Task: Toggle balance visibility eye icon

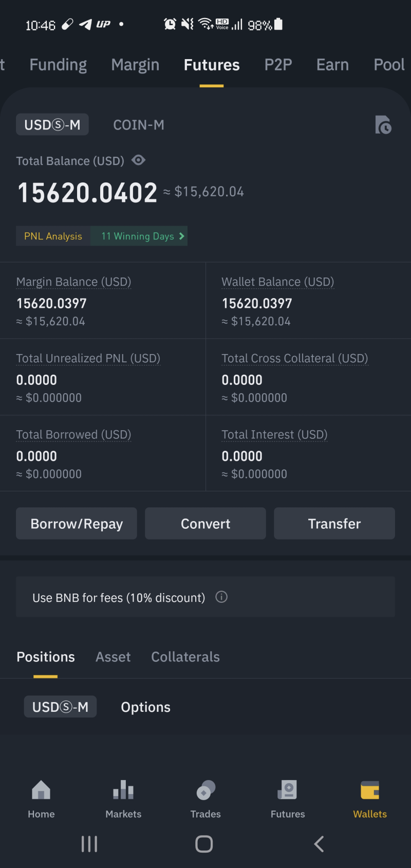Action: click(138, 160)
